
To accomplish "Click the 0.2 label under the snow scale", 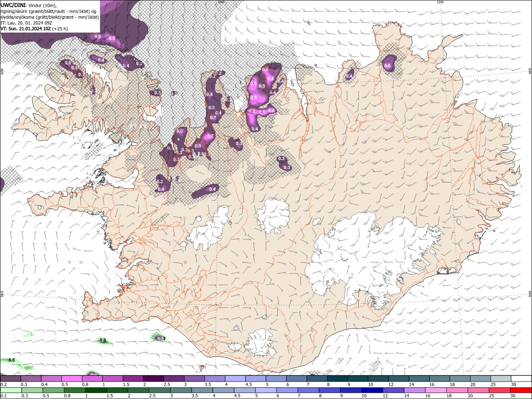I will coord(3,384).
